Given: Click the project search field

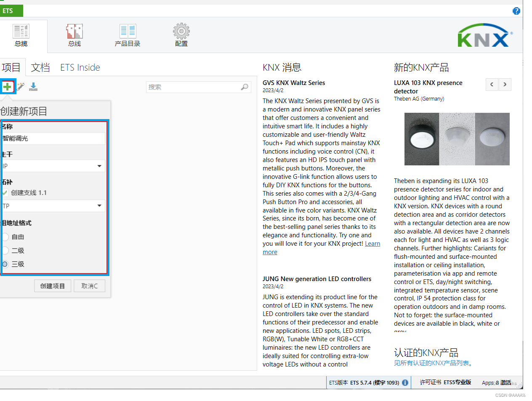Looking at the screenshot, I should pyautogui.click(x=198, y=87).
